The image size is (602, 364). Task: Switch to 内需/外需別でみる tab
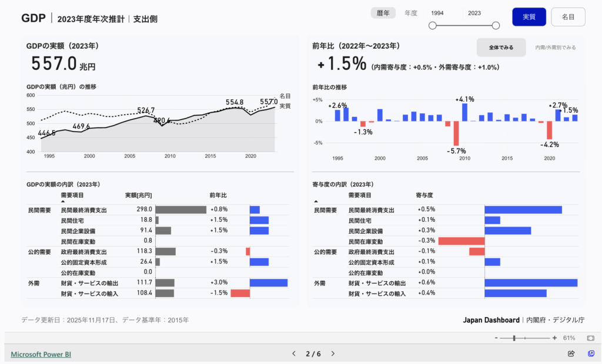[x=555, y=47]
